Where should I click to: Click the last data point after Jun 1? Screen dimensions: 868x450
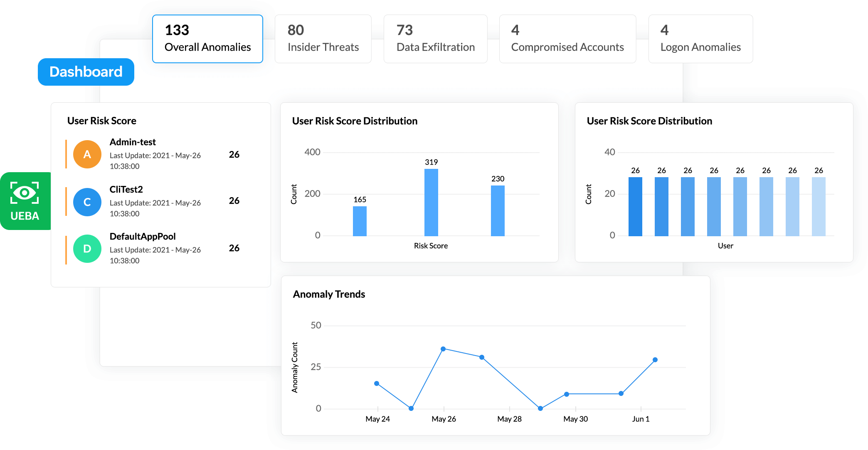pyautogui.click(x=655, y=360)
